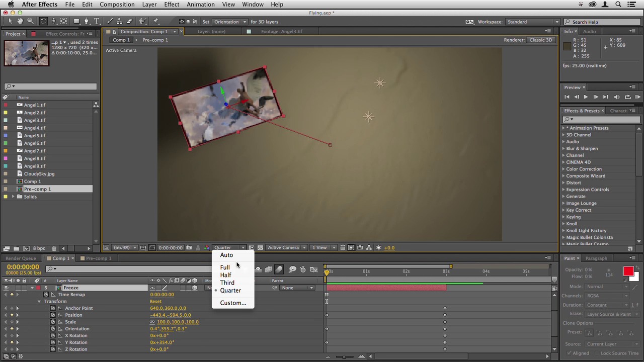The image size is (644, 362).
Task: Choose the Pen tool
Action: click(x=87, y=21)
